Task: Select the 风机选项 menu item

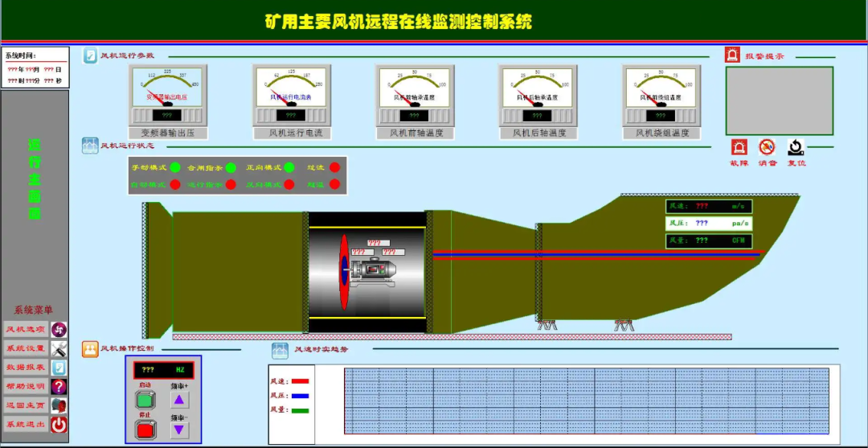Action: click(26, 329)
